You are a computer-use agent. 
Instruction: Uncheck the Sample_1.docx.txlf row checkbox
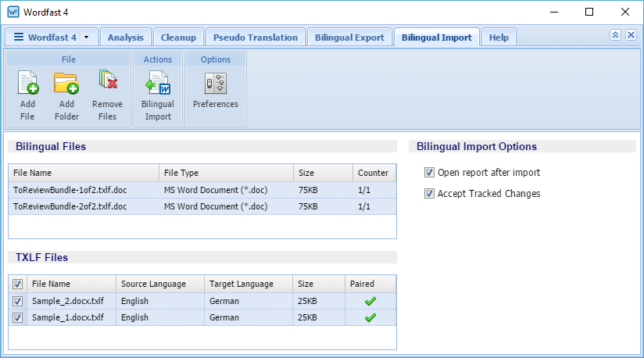point(17,318)
